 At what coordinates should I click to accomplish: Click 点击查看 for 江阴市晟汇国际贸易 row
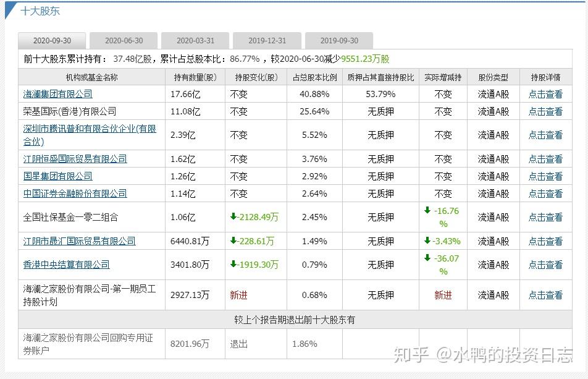pyautogui.click(x=545, y=241)
